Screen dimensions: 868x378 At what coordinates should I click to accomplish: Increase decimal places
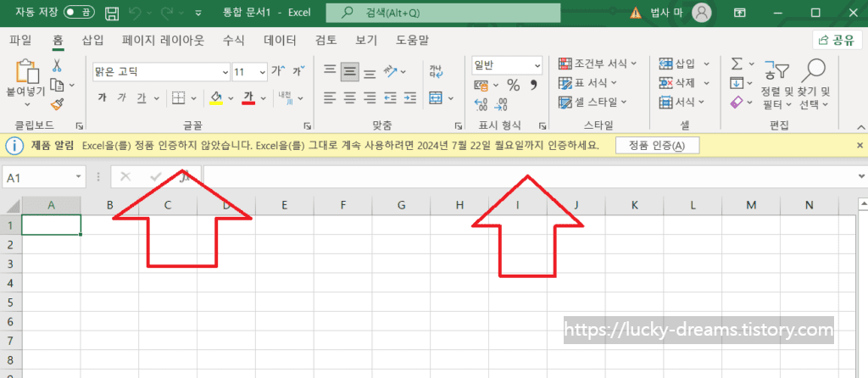click(481, 103)
